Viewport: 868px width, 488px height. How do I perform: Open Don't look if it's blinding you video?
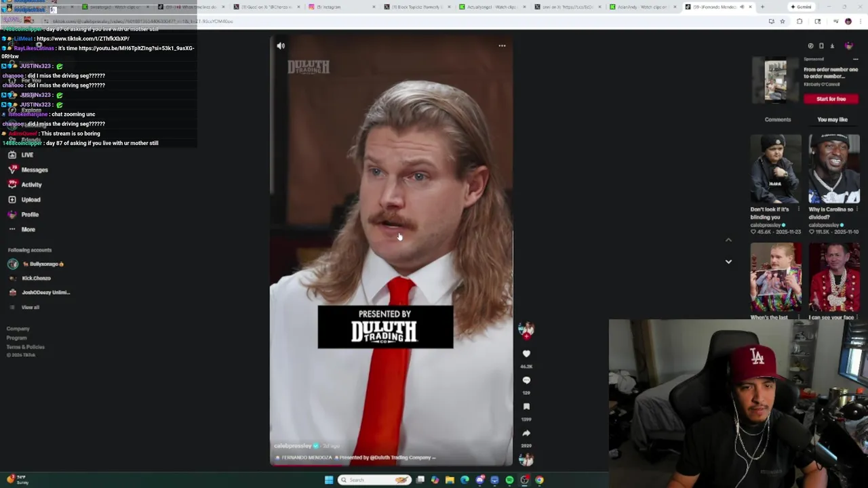pyautogui.click(x=776, y=169)
